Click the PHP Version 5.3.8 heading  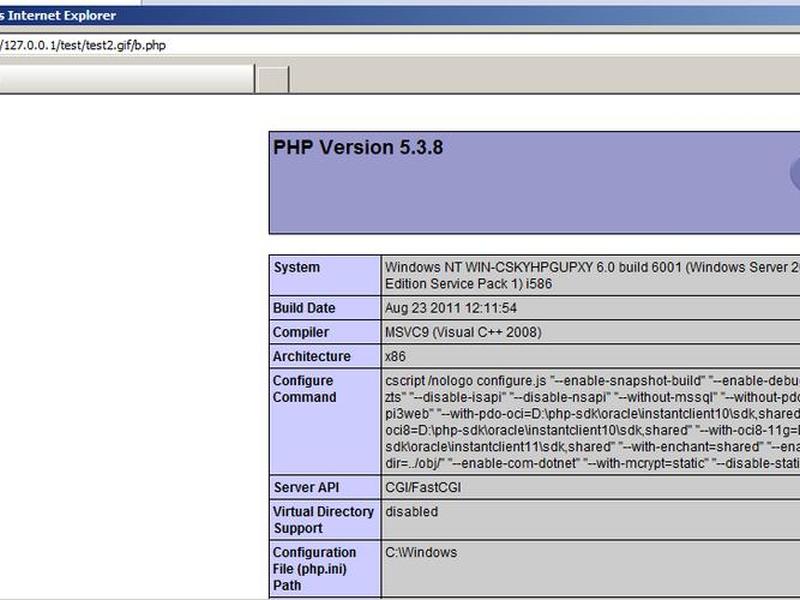pyautogui.click(x=358, y=147)
